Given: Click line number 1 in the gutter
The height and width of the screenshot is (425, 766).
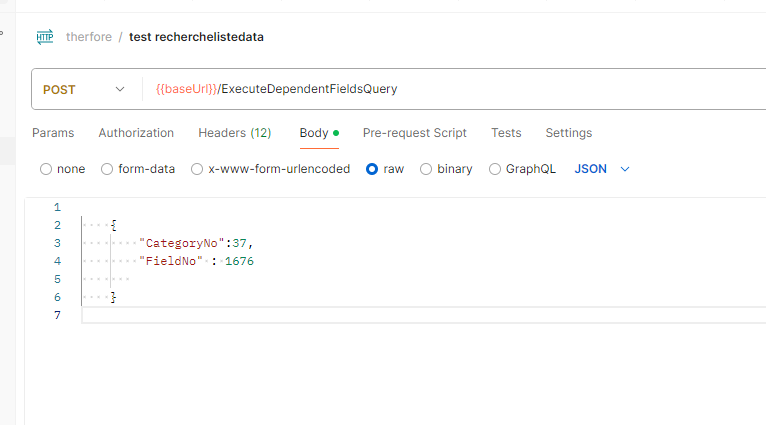Looking at the screenshot, I should point(57,208).
